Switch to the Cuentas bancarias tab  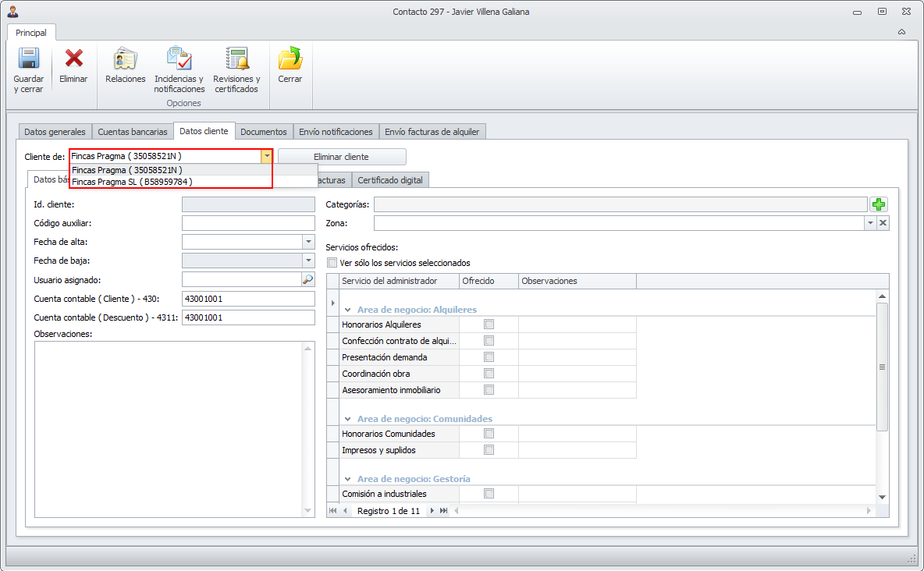pyautogui.click(x=132, y=132)
